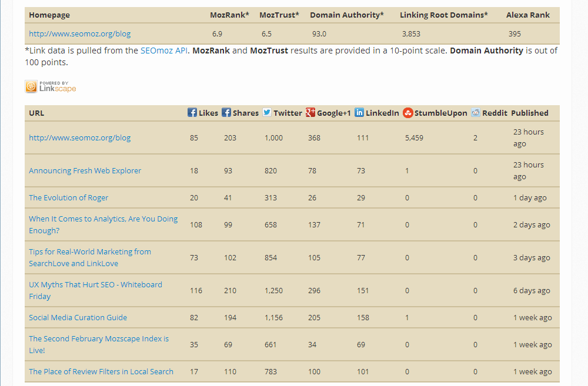The image size is (588, 386).
Task: Click the Google+1 column icon
Action: pyautogui.click(x=310, y=112)
